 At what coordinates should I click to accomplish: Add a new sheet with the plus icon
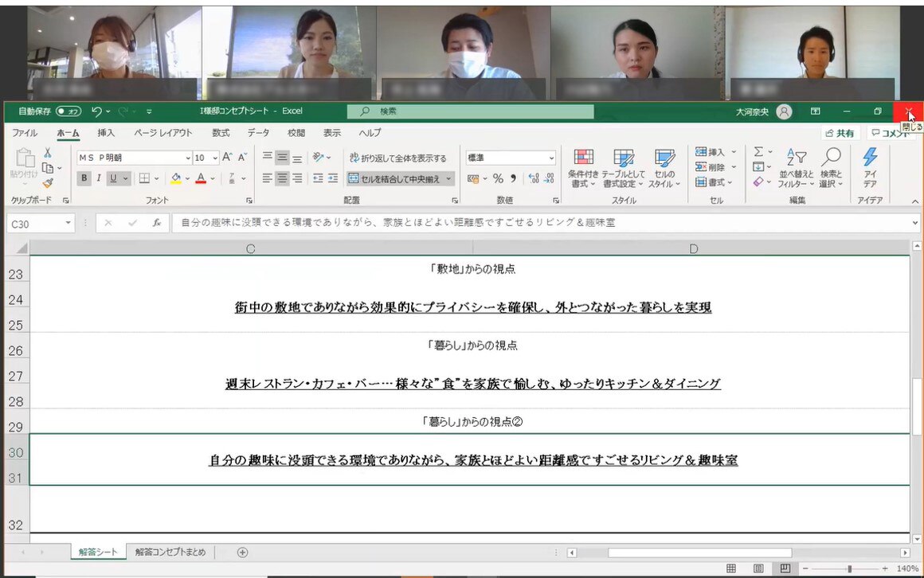pyautogui.click(x=242, y=552)
